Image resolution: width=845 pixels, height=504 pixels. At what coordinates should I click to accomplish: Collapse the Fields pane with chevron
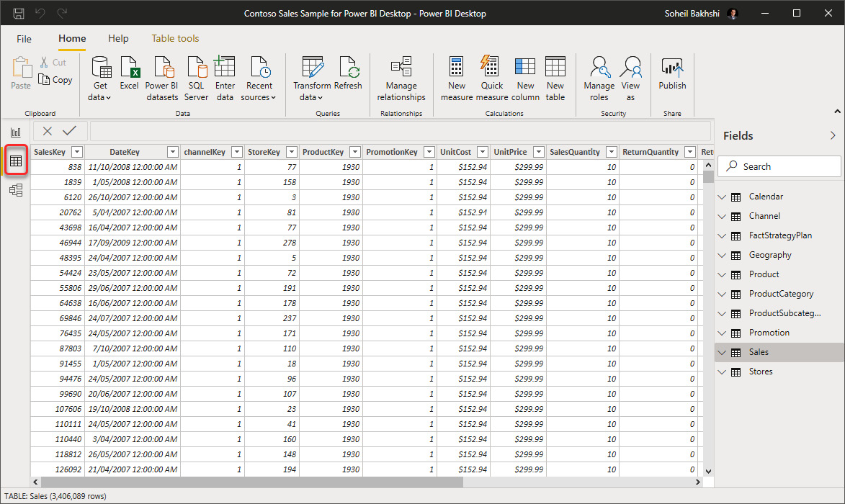[x=833, y=135]
